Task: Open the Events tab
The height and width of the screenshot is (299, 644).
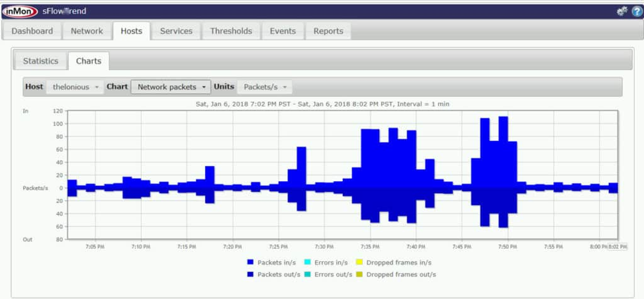Action: (282, 31)
